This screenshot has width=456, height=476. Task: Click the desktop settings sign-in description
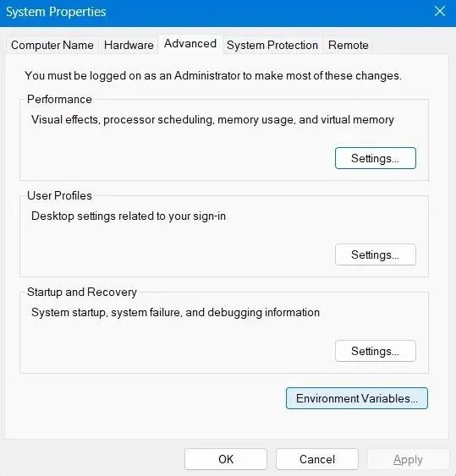pyautogui.click(x=129, y=216)
